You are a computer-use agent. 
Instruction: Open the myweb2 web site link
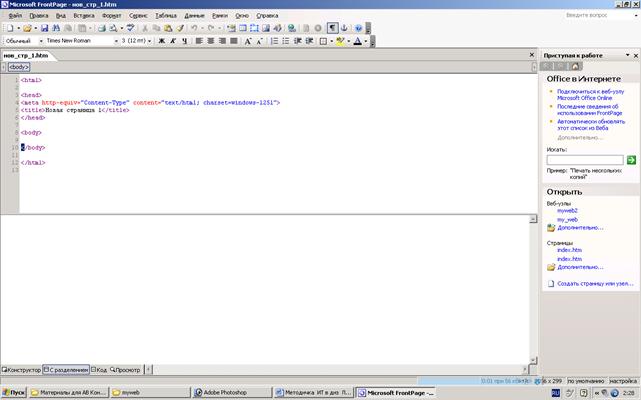click(x=567, y=211)
